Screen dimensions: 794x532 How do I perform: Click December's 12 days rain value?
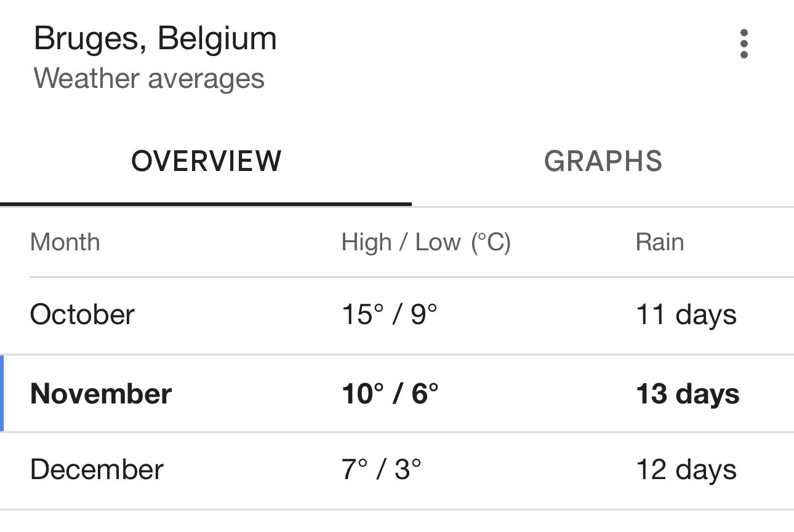tap(686, 471)
